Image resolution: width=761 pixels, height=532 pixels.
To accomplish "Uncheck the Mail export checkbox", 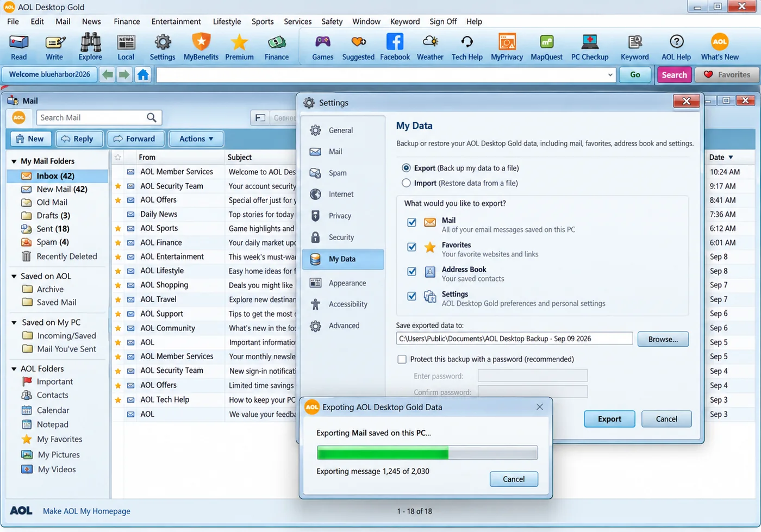I will tap(412, 222).
